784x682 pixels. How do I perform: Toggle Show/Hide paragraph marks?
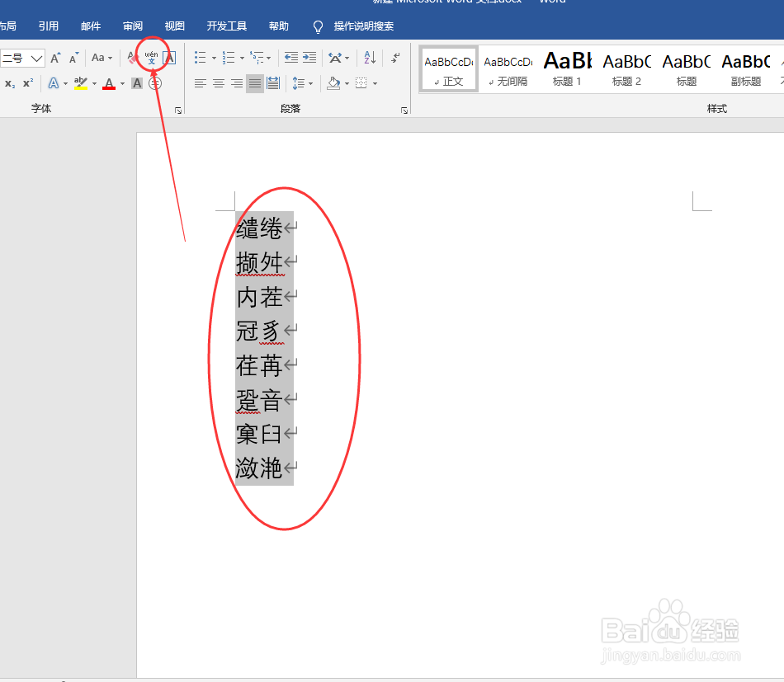(394, 58)
